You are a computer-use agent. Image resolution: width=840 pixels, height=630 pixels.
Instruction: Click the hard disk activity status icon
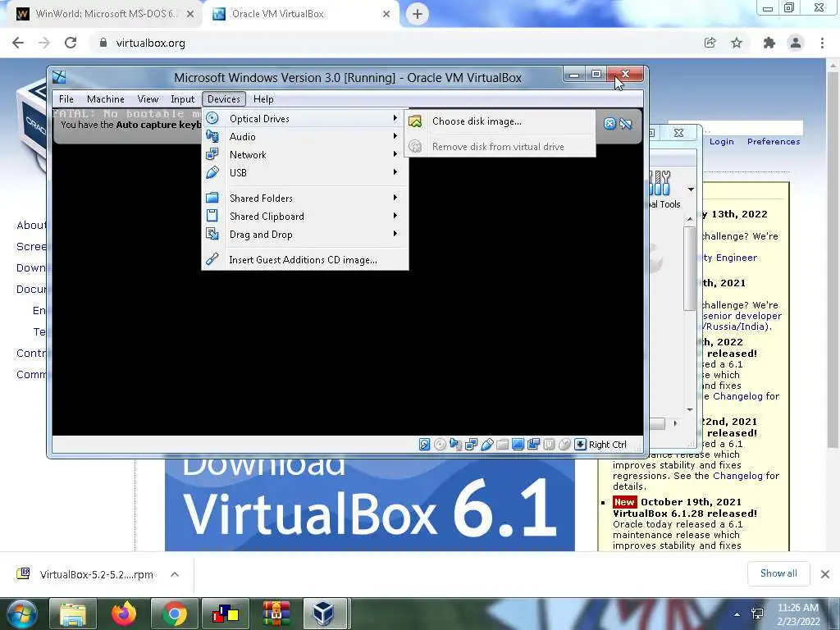424,444
